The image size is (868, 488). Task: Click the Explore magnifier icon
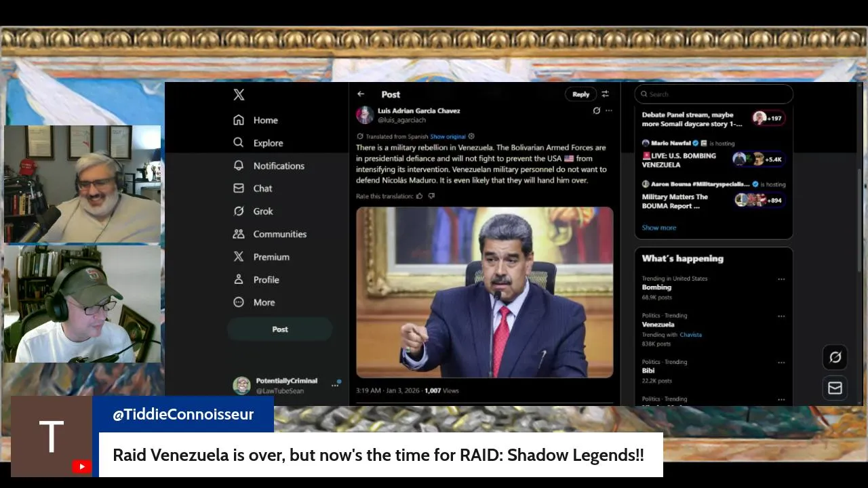(239, 143)
